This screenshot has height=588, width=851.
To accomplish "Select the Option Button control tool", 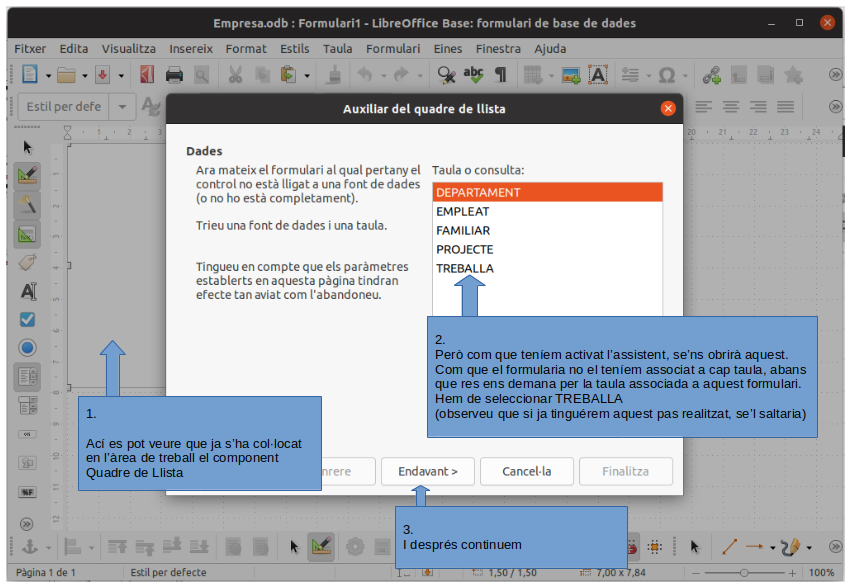I will pos(27,347).
